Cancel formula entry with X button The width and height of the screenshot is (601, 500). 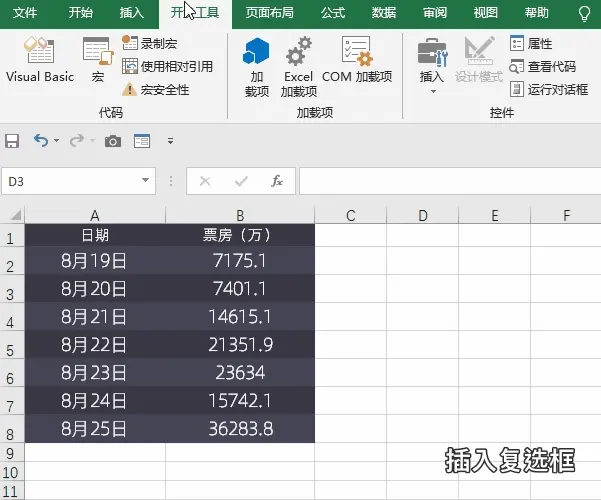[x=205, y=181]
